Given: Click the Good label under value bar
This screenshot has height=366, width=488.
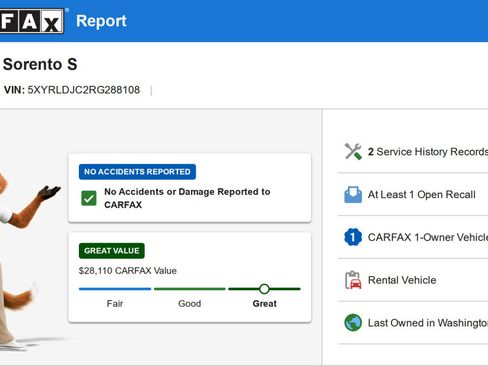Looking at the screenshot, I should 190,304.
